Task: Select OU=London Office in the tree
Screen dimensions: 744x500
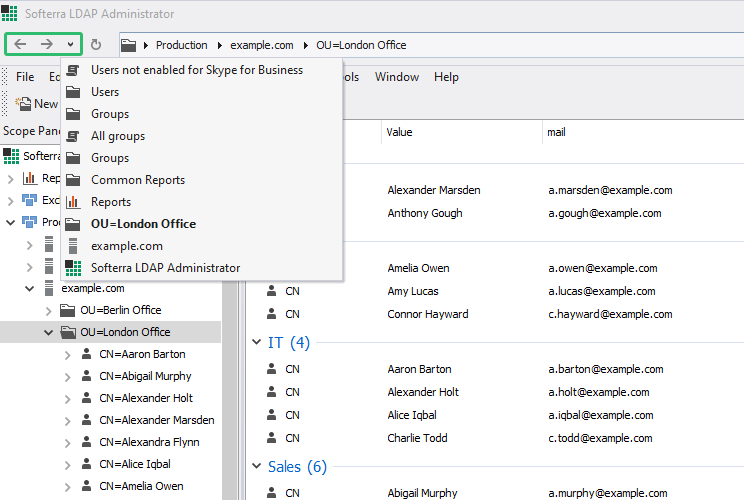Action: [x=125, y=332]
